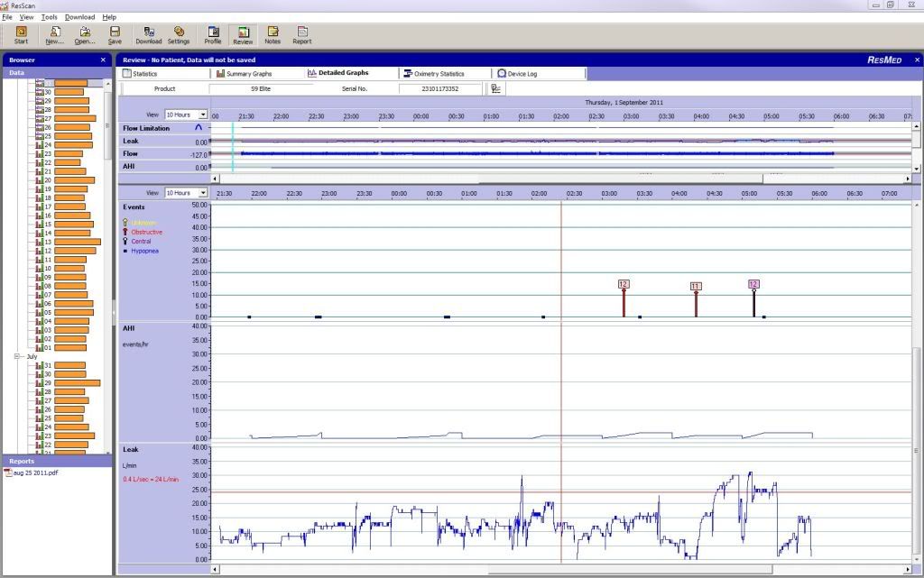Click the Central legend marker icon
Viewport: 924px width, 578px height.
tap(125, 242)
